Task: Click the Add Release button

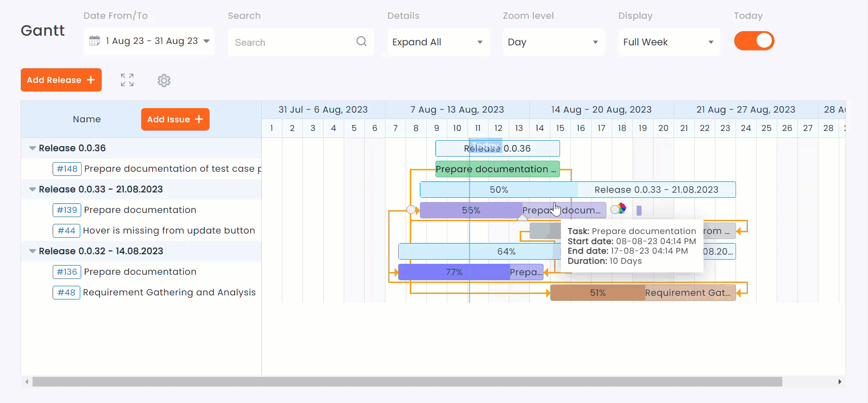Action: 61,80
